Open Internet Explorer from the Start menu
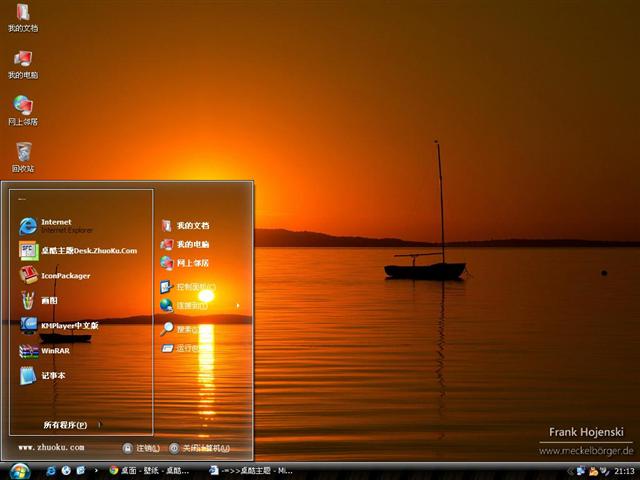The width and height of the screenshot is (640, 480). tap(55, 225)
